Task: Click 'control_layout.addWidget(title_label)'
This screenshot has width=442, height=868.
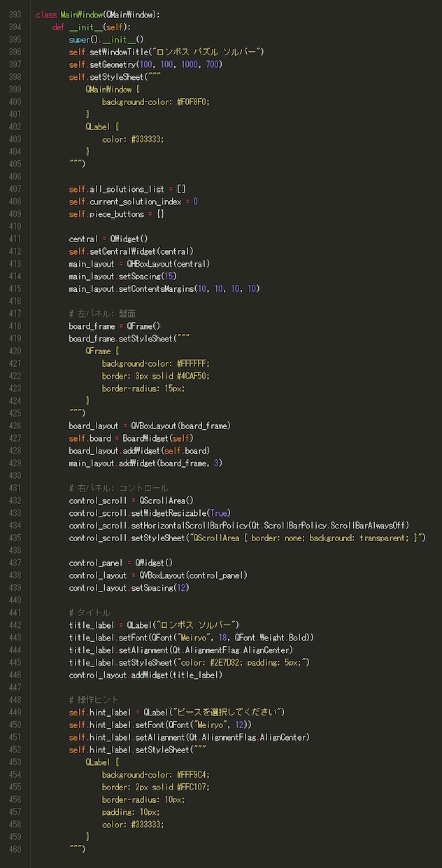Action: pyautogui.click(x=145, y=675)
